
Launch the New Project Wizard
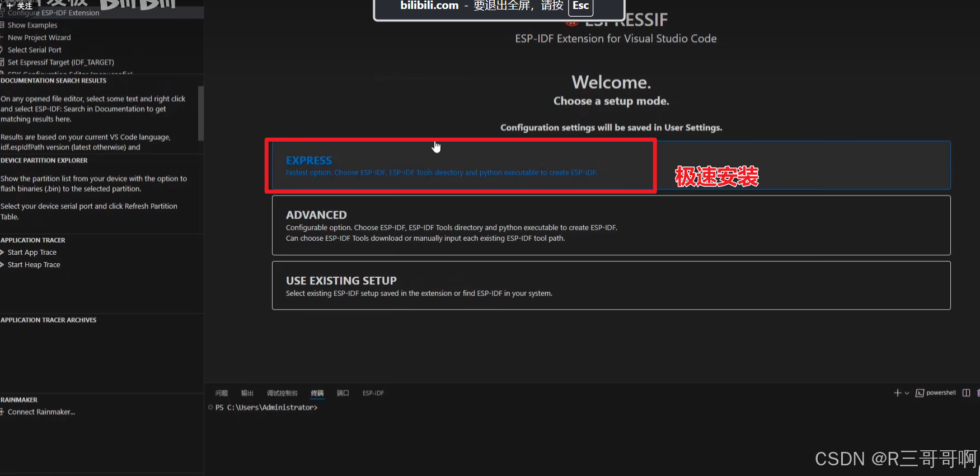(39, 38)
